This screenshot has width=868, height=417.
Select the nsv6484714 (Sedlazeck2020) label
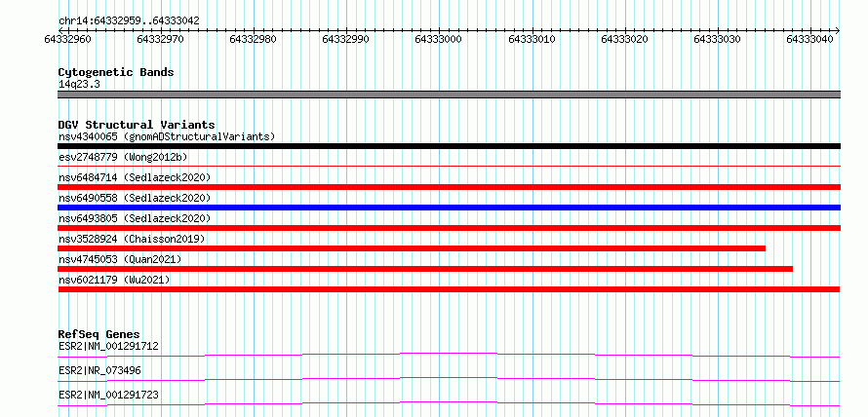(135, 177)
